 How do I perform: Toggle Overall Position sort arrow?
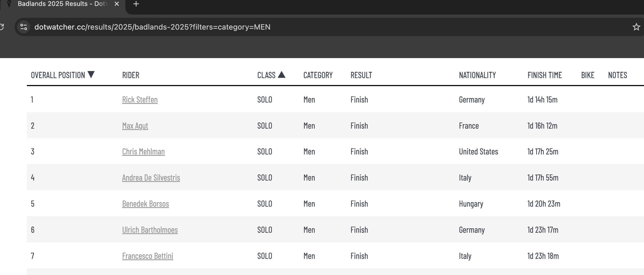pos(91,75)
